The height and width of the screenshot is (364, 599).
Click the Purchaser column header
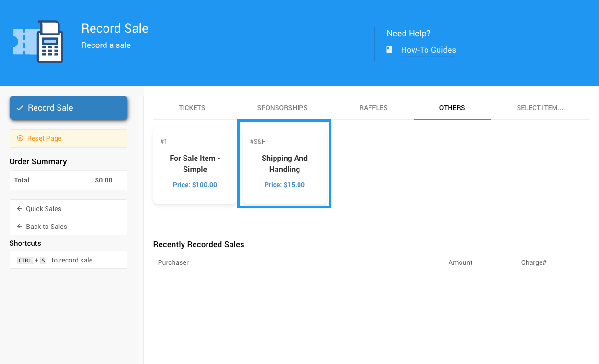[173, 262]
